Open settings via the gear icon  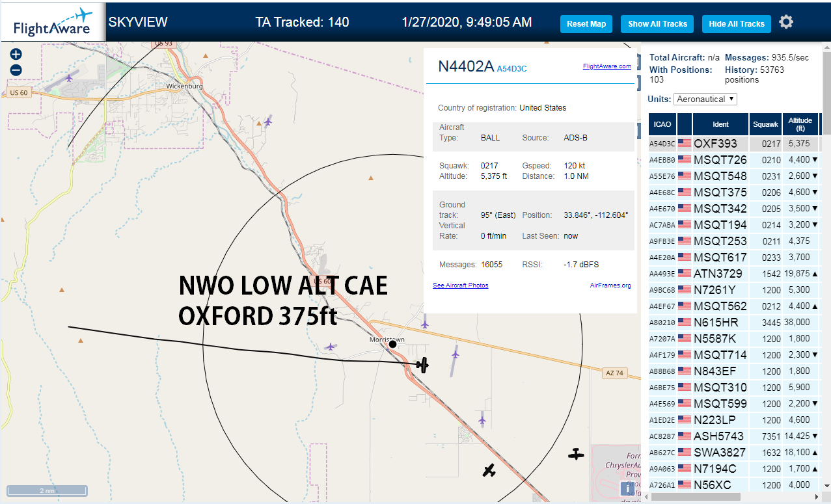point(786,22)
